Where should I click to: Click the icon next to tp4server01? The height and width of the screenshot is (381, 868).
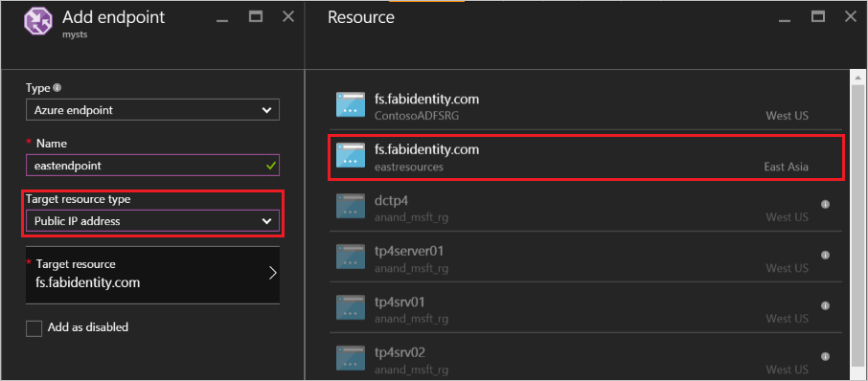pos(351,257)
